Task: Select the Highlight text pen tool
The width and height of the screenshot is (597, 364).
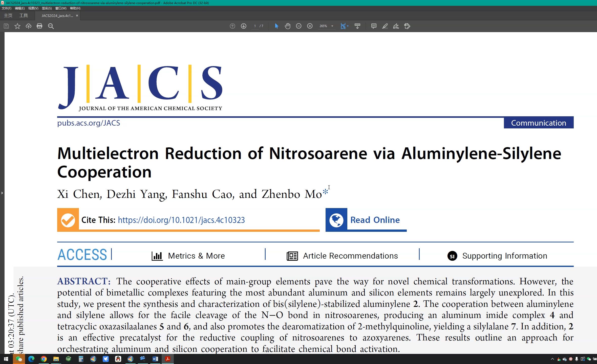Action: (385, 26)
